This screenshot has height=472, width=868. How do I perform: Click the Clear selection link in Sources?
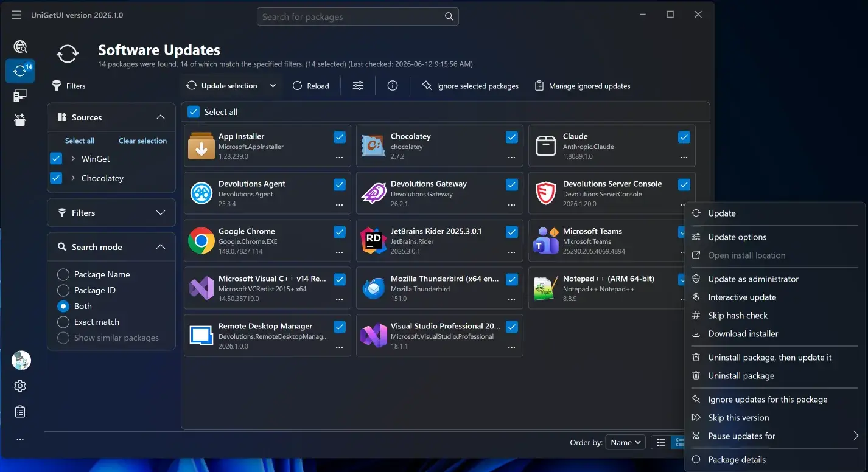[x=142, y=141]
